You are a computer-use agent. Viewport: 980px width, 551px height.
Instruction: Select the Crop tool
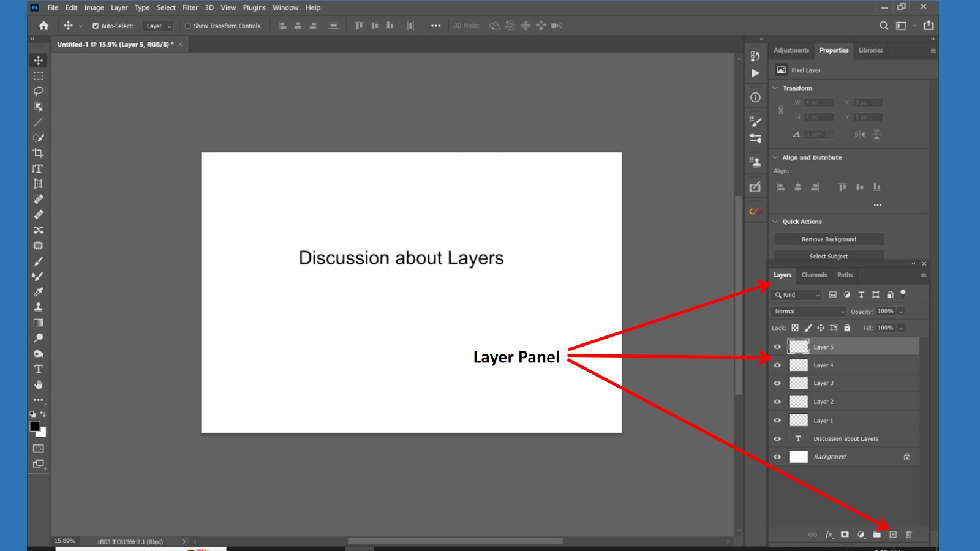click(x=38, y=153)
